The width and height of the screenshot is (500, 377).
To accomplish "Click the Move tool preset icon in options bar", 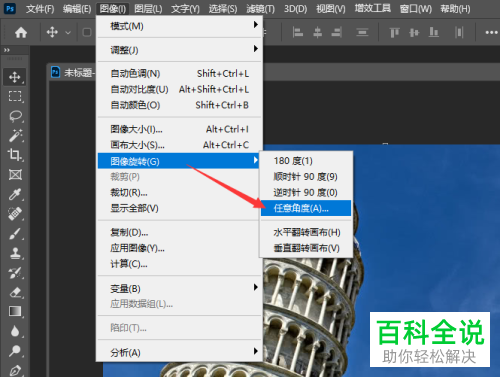I will (52, 32).
